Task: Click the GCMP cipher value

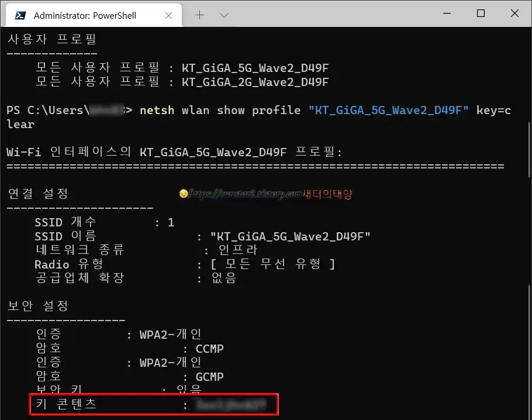Action: (x=210, y=377)
